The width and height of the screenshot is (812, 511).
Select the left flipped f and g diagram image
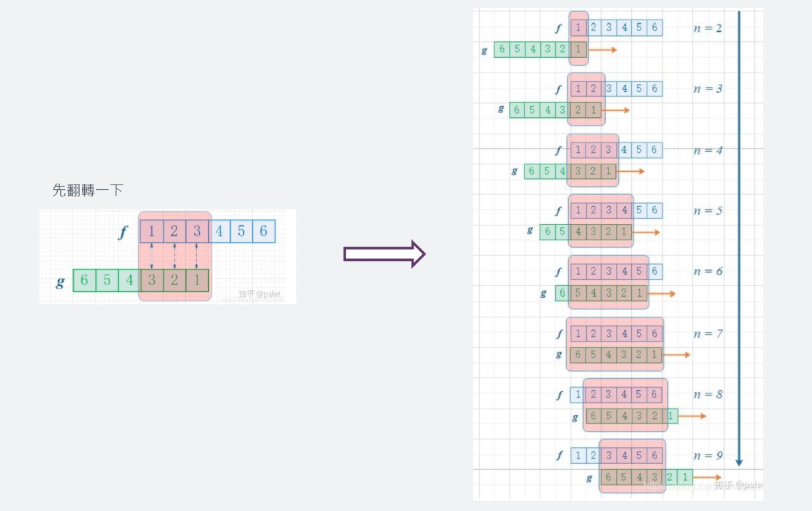pyautogui.click(x=167, y=257)
